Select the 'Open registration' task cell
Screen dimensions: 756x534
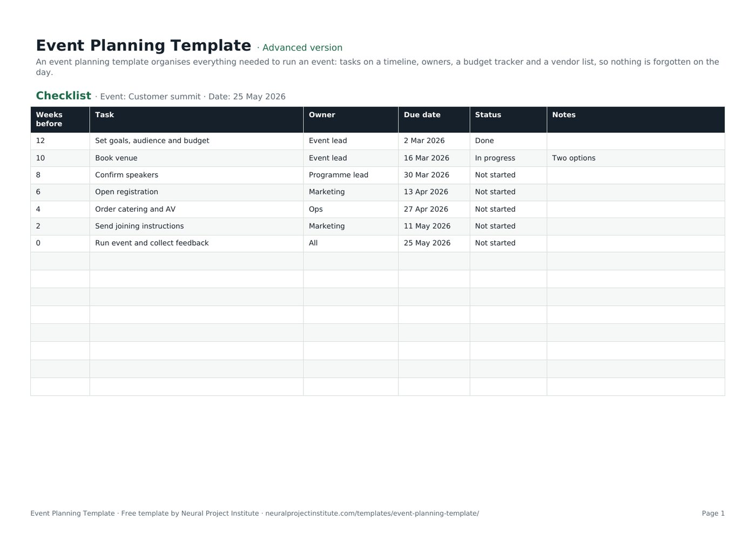[197, 192]
